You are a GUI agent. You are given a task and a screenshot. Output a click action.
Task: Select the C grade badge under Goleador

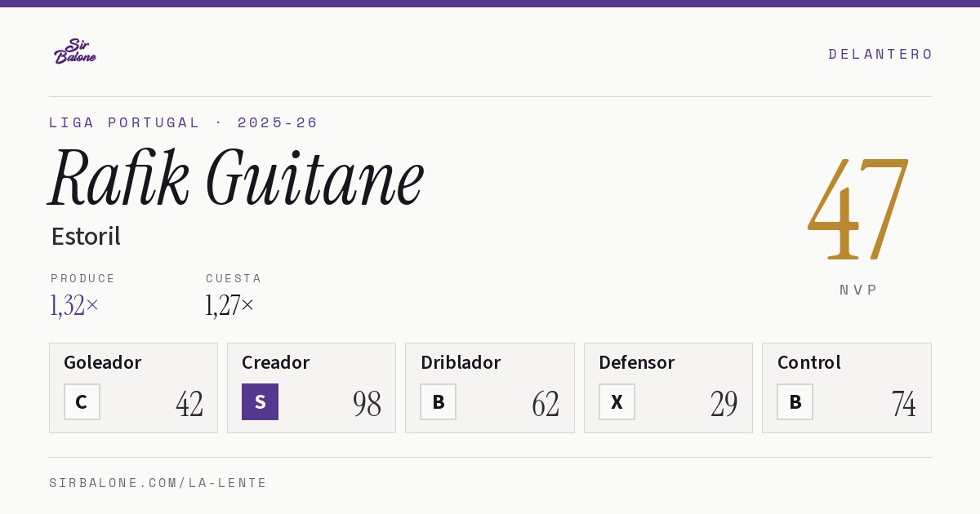pyautogui.click(x=82, y=402)
